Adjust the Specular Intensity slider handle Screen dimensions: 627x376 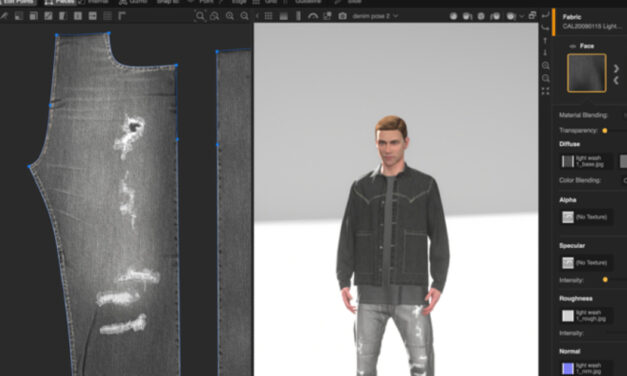point(605,280)
